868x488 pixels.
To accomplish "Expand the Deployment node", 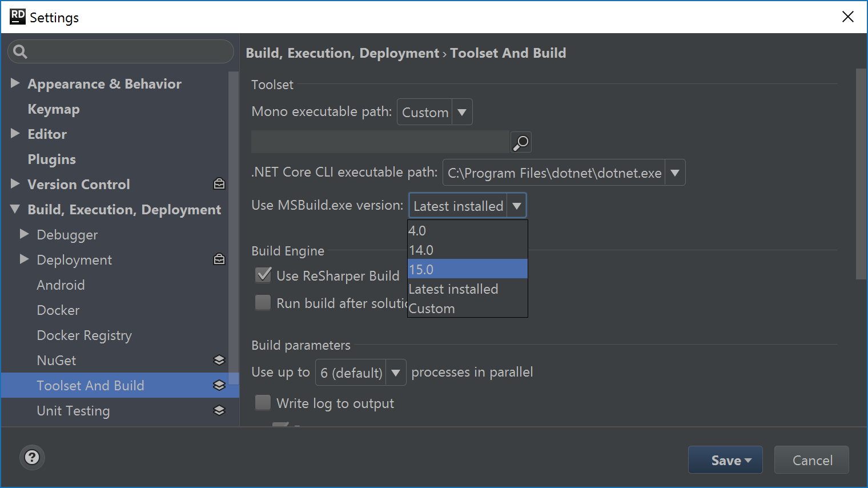I will pos(24,259).
